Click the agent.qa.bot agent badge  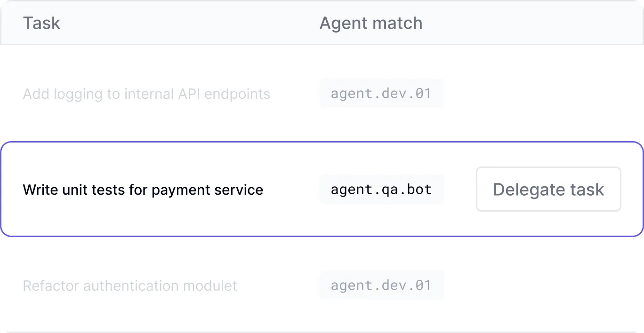(381, 190)
